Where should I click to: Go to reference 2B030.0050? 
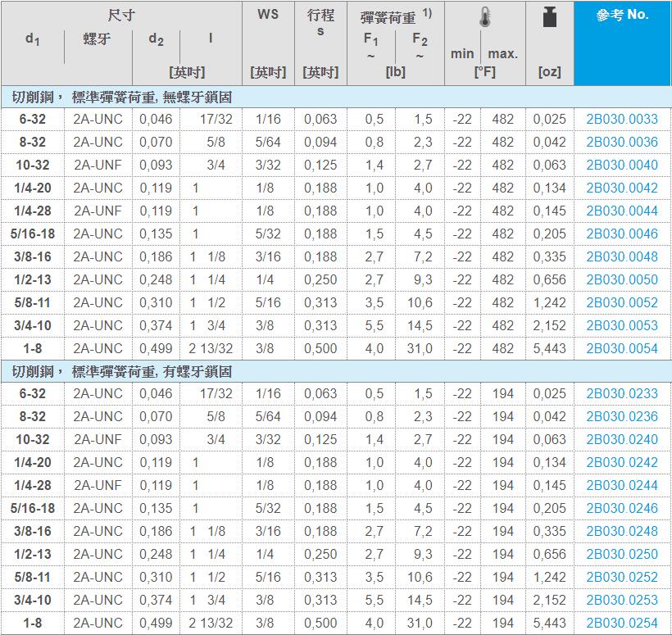click(x=622, y=279)
